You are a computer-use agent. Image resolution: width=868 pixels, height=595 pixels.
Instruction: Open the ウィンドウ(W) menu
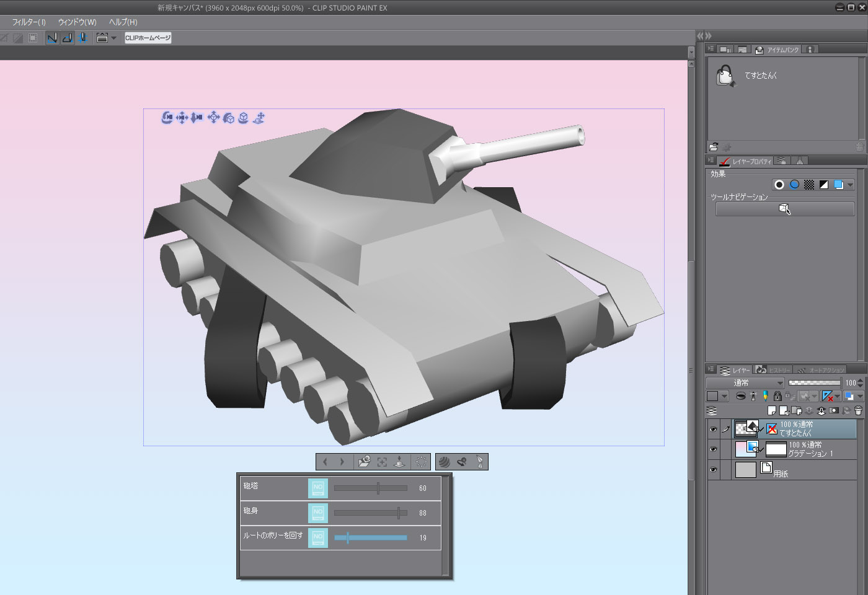[x=77, y=22]
